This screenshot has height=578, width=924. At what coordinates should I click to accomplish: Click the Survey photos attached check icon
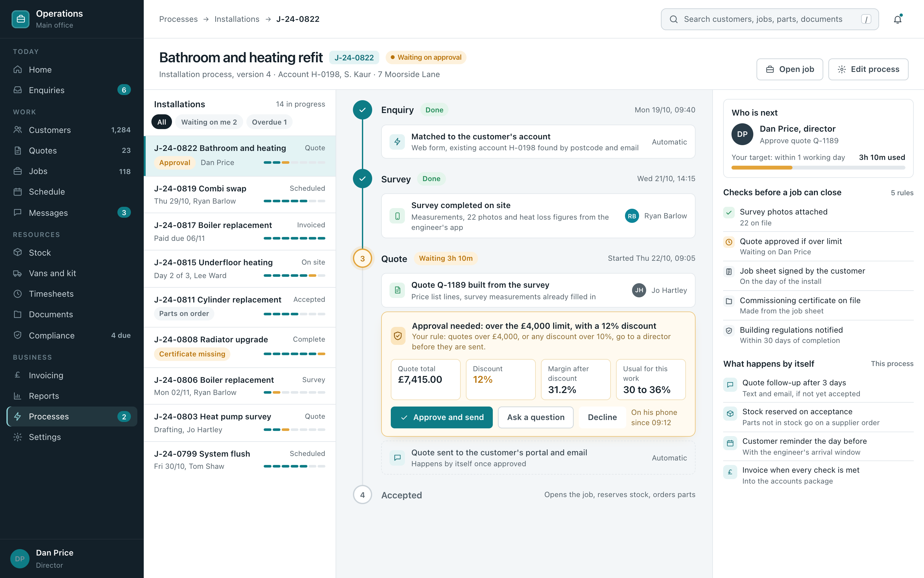tap(729, 212)
